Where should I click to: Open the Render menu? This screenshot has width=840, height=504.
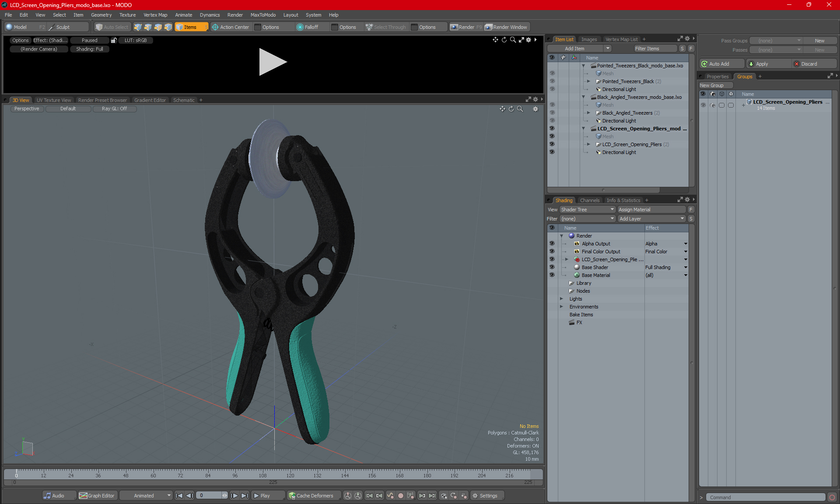click(x=235, y=15)
